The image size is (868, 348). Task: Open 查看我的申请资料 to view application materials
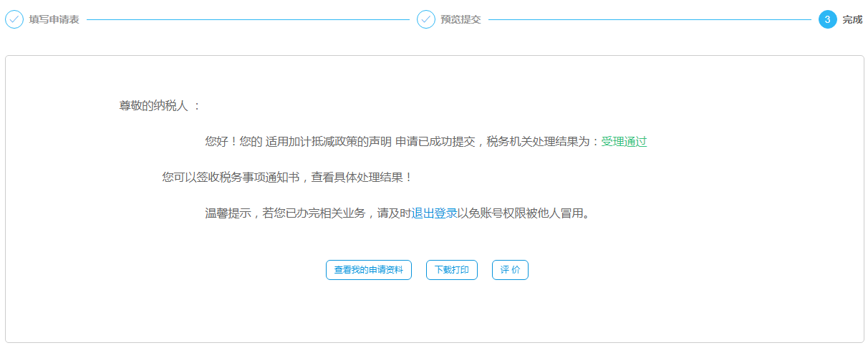pos(368,270)
